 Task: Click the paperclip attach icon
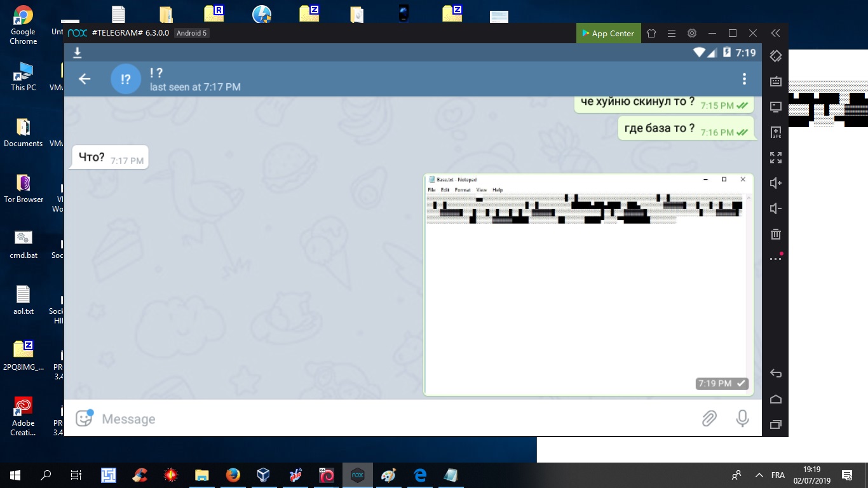coord(709,418)
